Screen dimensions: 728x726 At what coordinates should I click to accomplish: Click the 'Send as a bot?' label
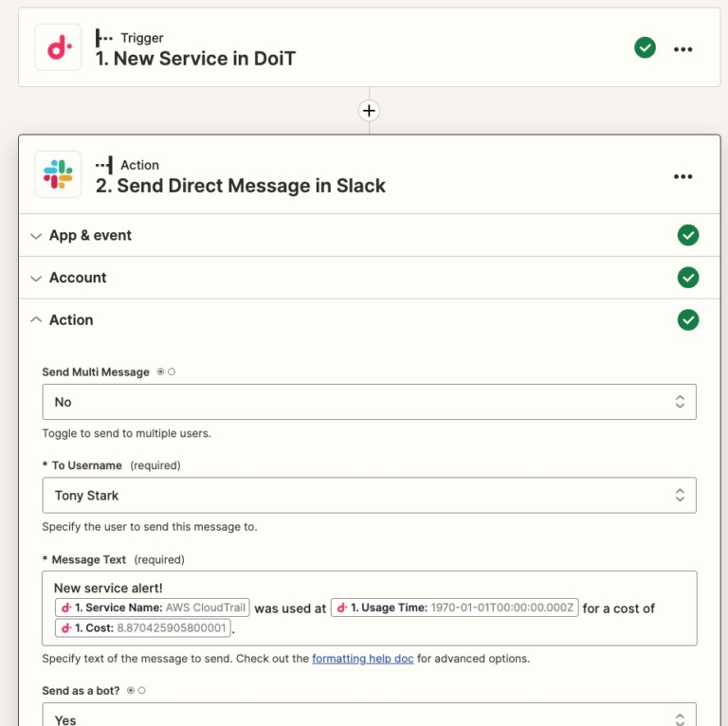tap(81, 691)
